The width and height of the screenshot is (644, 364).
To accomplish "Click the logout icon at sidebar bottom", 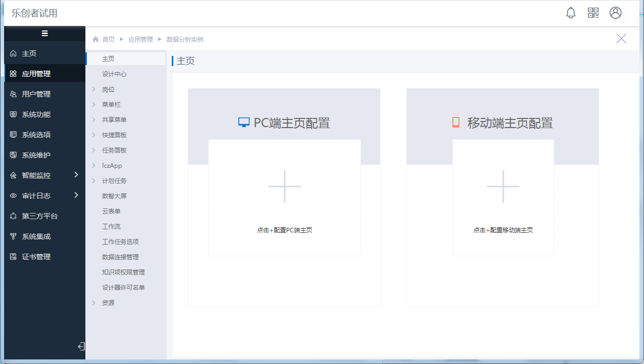I will click(x=81, y=347).
